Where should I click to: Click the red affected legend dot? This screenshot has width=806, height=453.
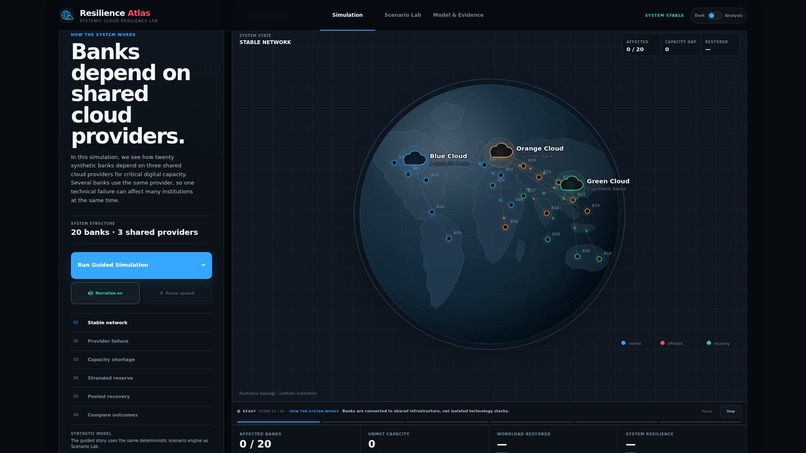[x=662, y=343]
